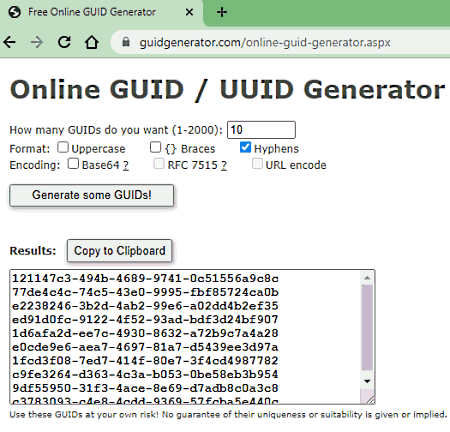Reload the page with the refresh icon
450x432 pixels.
[64, 42]
